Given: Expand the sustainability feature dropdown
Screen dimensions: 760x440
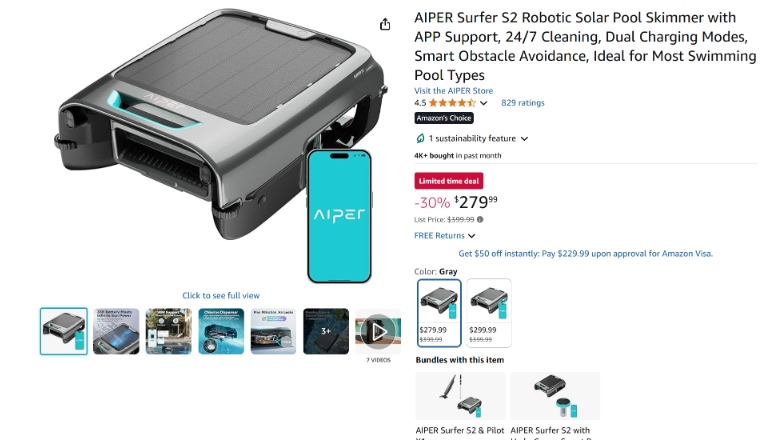Looking at the screenshot, I should point(524,139).
